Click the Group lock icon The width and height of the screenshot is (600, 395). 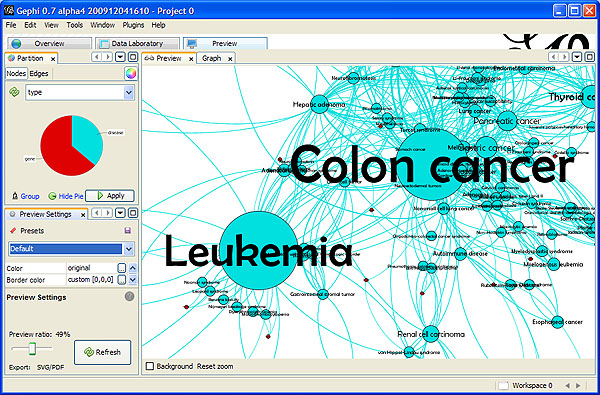point(15,196)
